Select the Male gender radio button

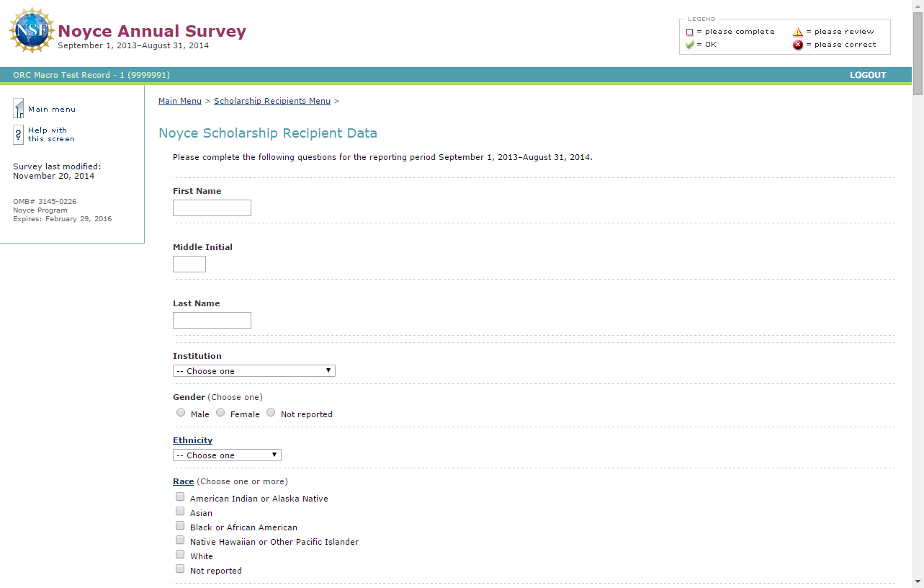tap(181, 413)
